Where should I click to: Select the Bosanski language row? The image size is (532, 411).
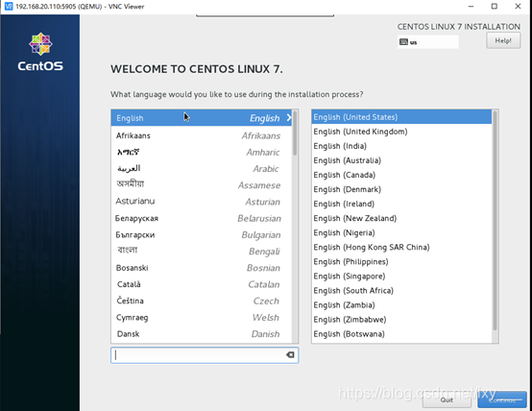202,268
